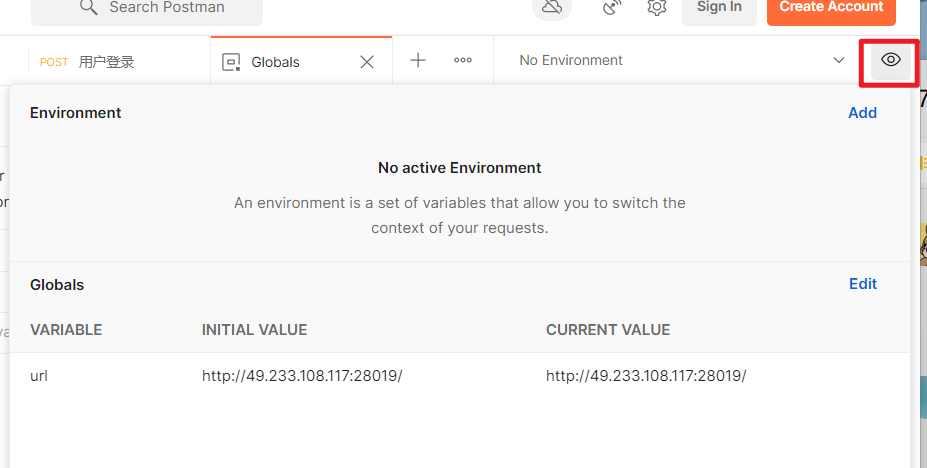Click the offline cloud sync icon
The image size is (927, 468).
point(552,7)
